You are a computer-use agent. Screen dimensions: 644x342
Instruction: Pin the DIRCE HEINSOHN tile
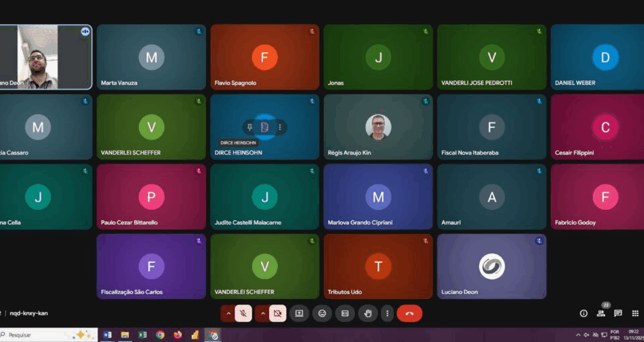click(250, 127)
